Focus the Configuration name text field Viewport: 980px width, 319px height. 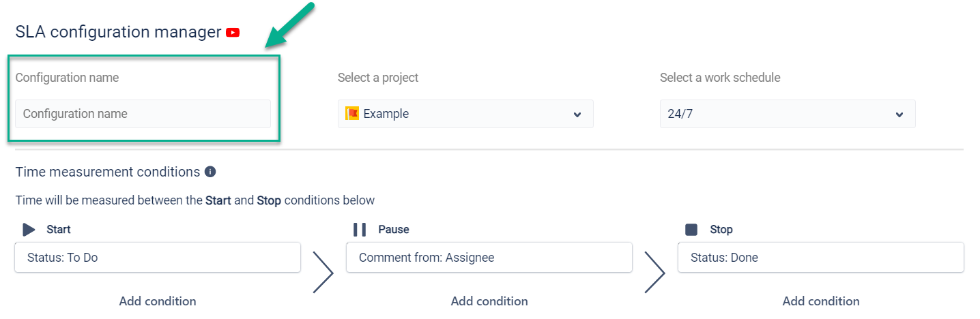[143, 114]
